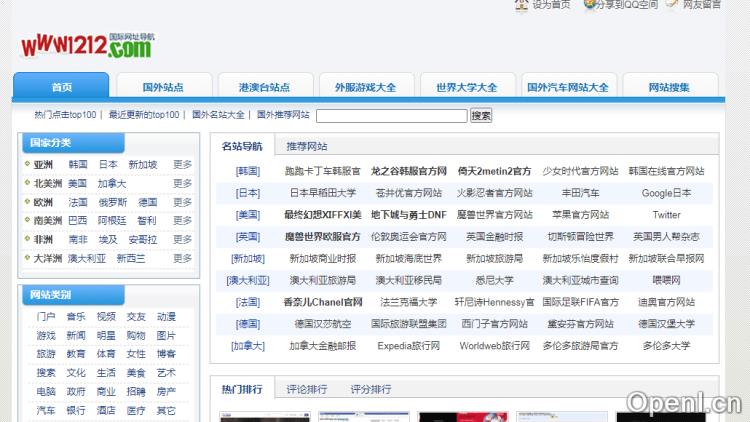Open 香奈儿Chanel官网 link
This screenshot has height=422, width=750.
coord(322,302)
